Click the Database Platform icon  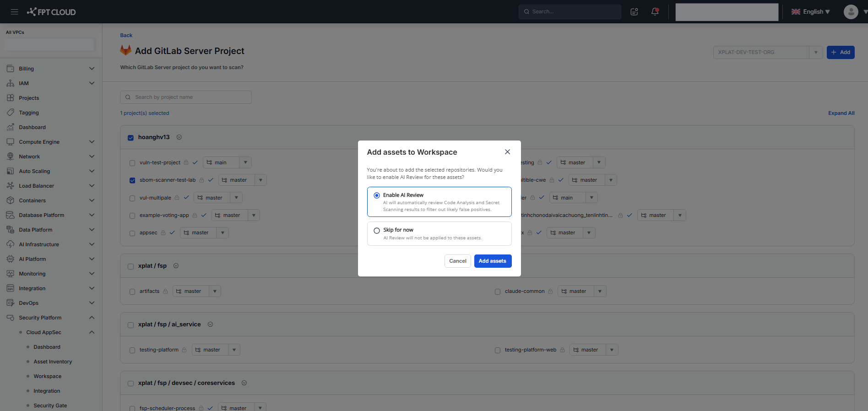(x=11, y=215)
